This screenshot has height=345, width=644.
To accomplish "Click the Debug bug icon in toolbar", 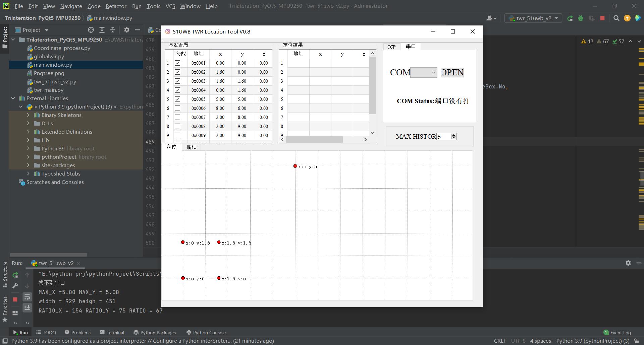I will pyautogui.click(x=581, y=18).
